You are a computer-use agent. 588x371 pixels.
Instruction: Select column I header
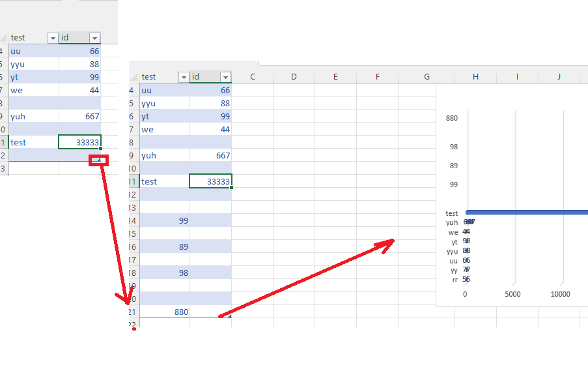[x=517, y=77]
